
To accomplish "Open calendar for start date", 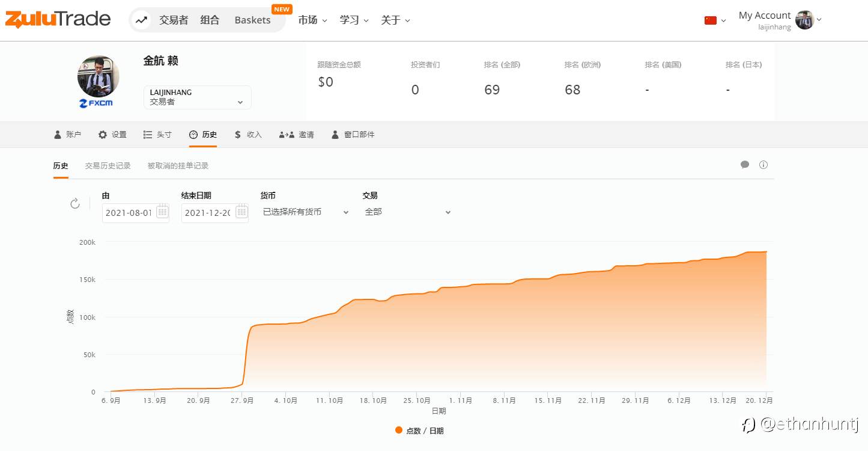I will pyautogui.click(x=162, y=212).
